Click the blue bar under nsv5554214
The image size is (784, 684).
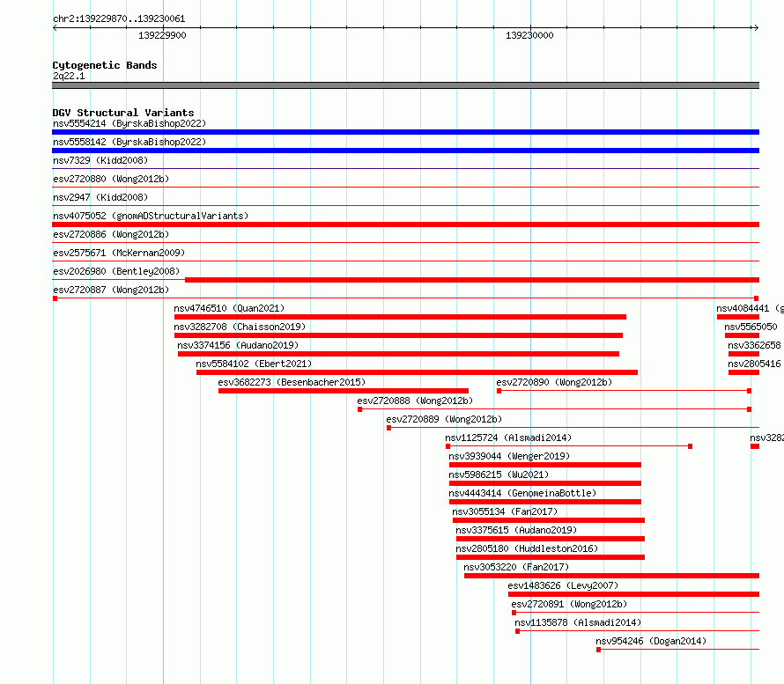point(405,132)
